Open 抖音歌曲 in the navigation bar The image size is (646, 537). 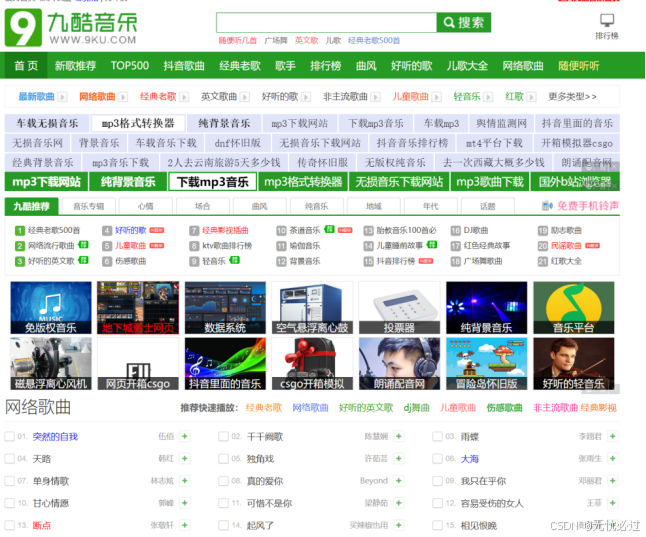tap(184, 66)
